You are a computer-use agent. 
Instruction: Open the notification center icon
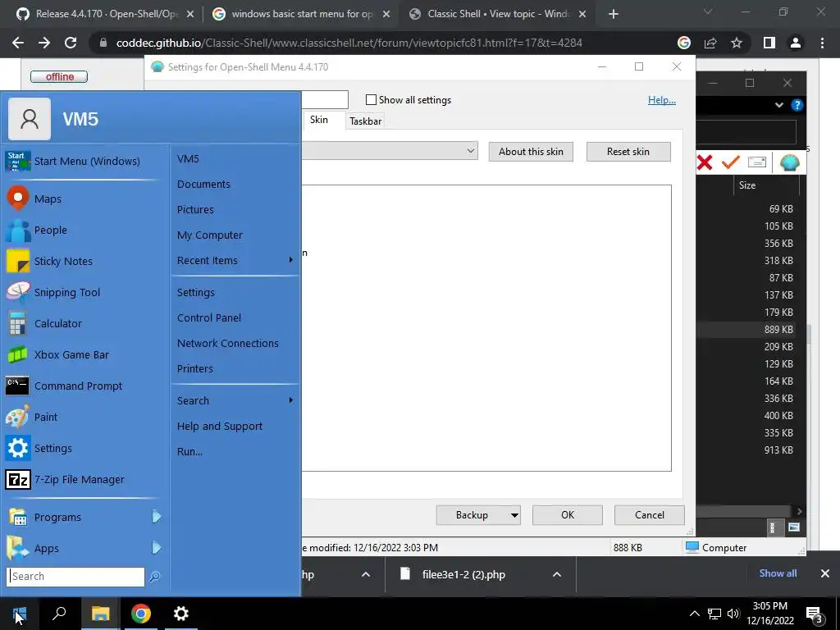(815, 614)
